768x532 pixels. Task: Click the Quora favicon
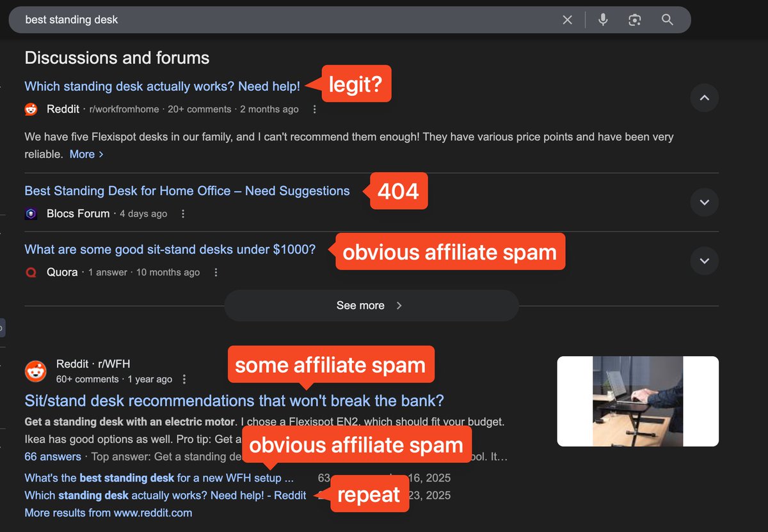coord(31,272)
